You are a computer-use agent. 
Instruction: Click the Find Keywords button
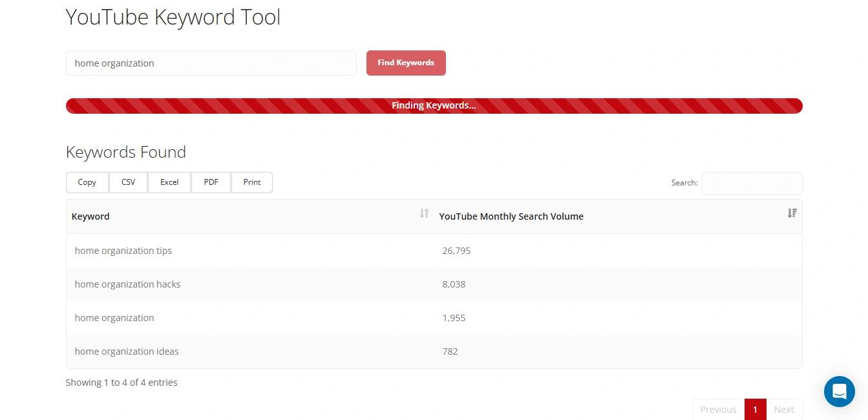coord(406,63)
